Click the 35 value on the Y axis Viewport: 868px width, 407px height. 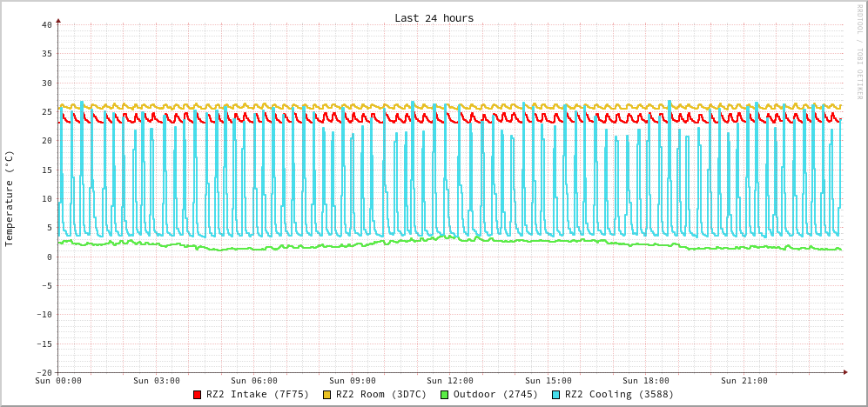click(46, 54)
